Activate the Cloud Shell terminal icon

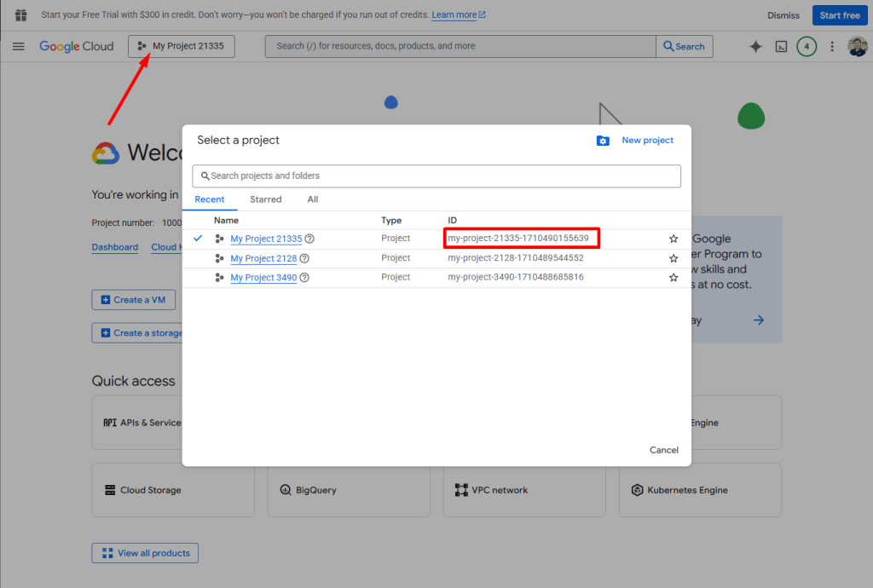coord(781,47)
